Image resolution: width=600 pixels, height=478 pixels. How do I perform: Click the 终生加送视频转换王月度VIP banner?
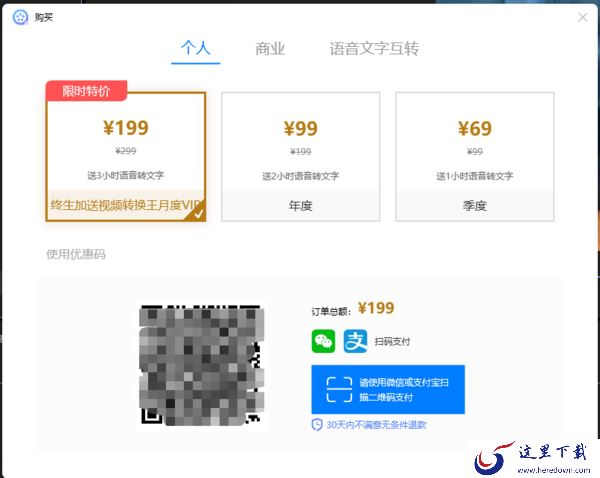pyautogui.click(x=126, y=206)
